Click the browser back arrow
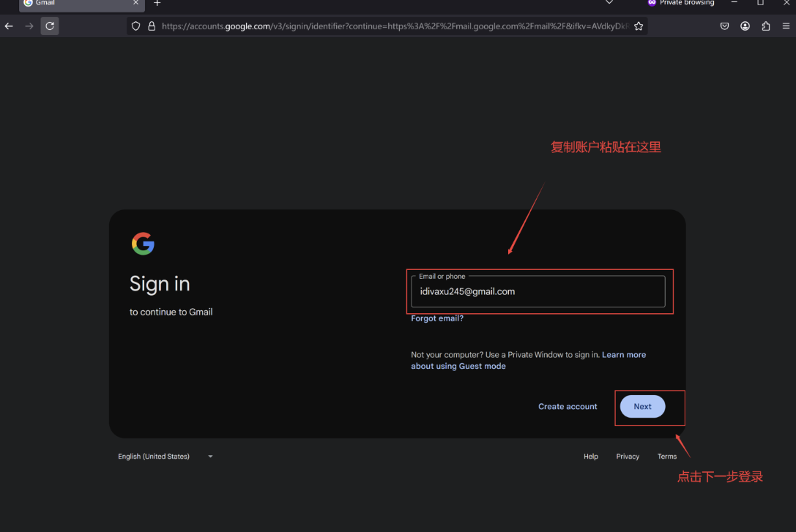 click(x=9, y=26)
